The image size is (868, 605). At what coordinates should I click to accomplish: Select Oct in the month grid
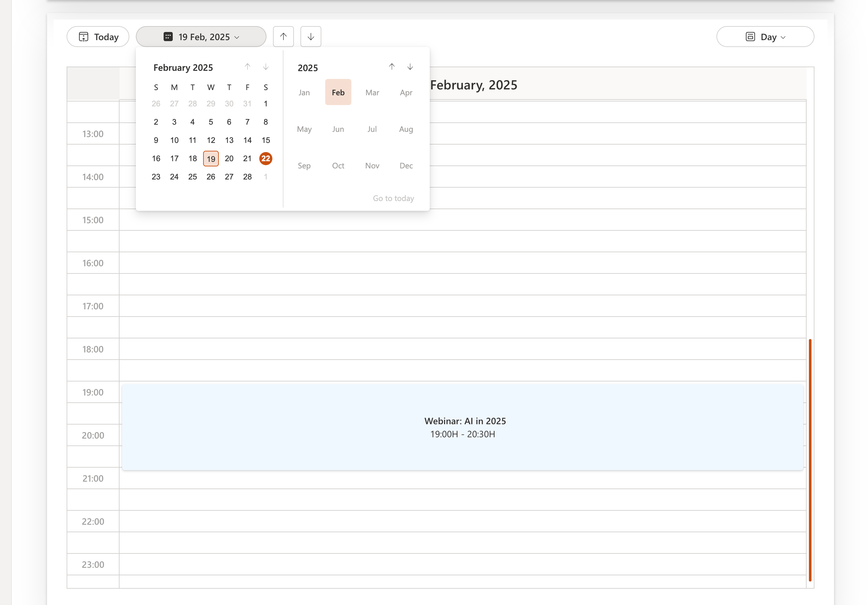(x=338, y=165)
